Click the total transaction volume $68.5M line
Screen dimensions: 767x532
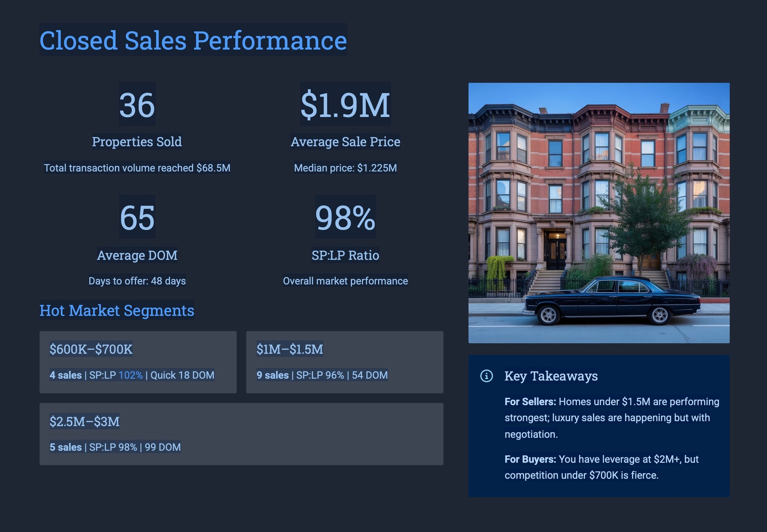pyautogui.click(x=137, y=168)
